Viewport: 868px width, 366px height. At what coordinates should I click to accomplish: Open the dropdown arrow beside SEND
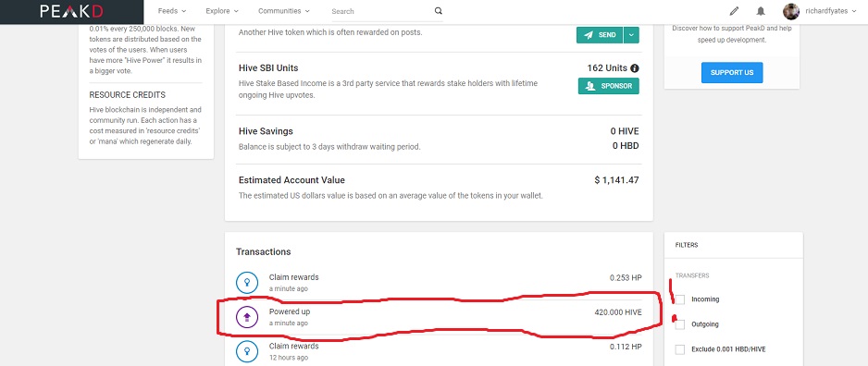632,35
